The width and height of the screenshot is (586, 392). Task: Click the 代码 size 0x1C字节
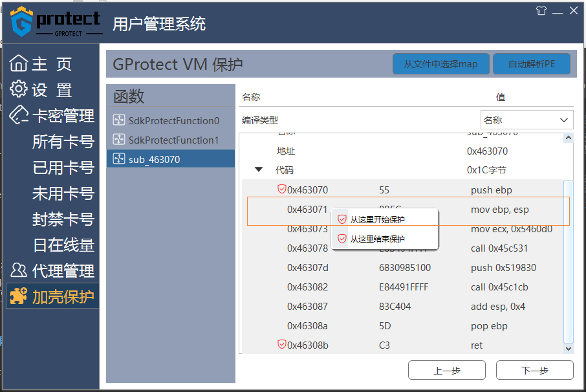click(x=486, y=170)
